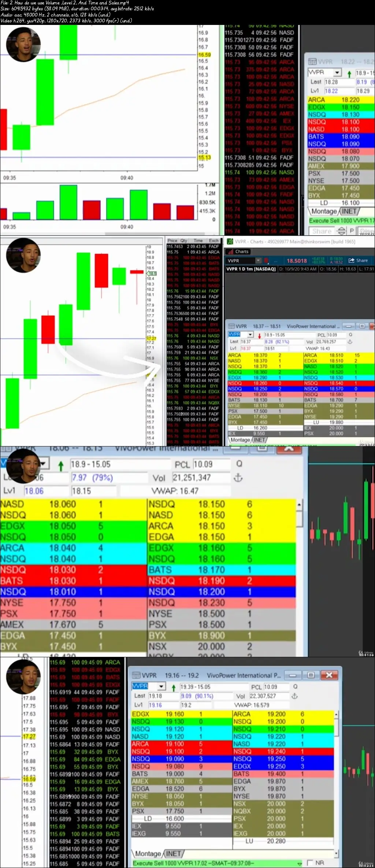Click the thinkorswim app icon in the VVPR Charts title bar
This screenshot has height=868, width=375.
[230, 242]
